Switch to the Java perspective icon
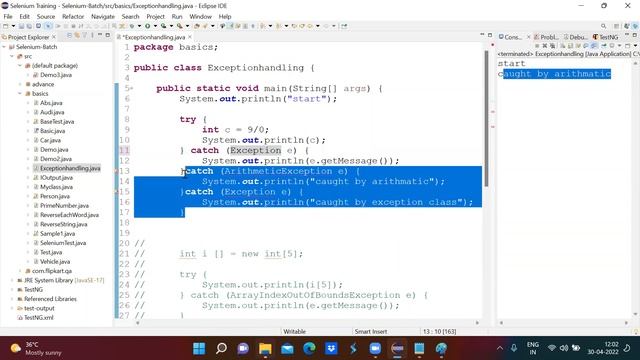The image size is (640, 360). click(x=626, y=26)
